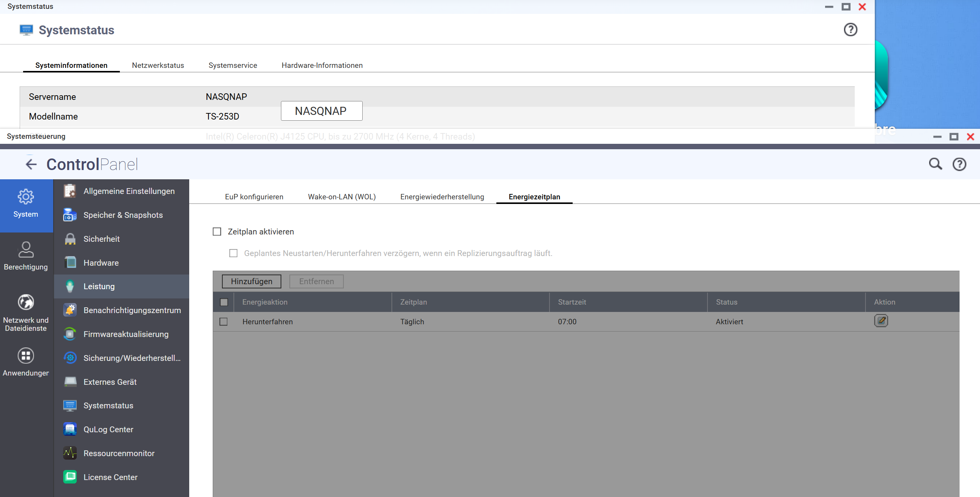The height and width of the screenshot is (497, 980).
Task: Open Ressourcenmonitor from the sidebar
Action: tap(119, 453)
